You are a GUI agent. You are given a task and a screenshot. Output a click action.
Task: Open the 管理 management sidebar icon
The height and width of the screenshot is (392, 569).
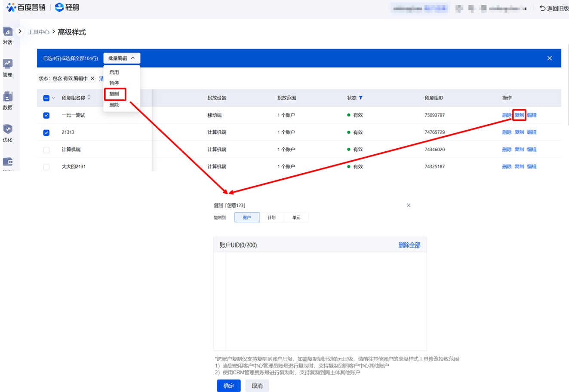pos(8,64)
